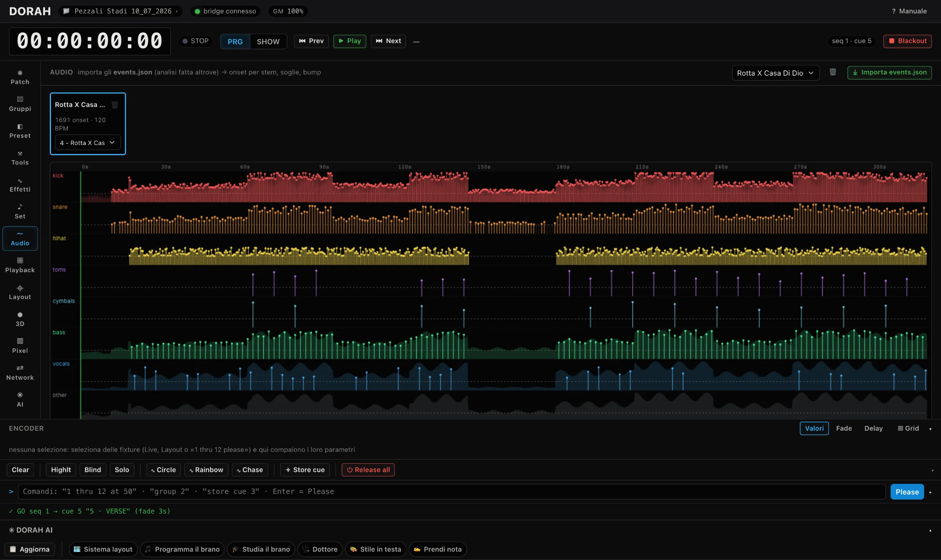Open the Set sidebar section
The image size is (941, 560).
tap(20, 212)
